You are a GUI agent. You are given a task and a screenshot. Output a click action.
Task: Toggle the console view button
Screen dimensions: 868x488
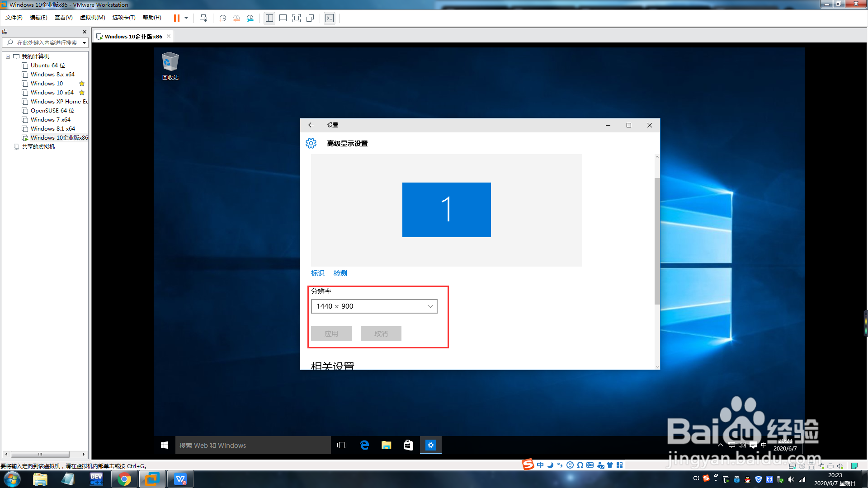click(x=330, y=18)
